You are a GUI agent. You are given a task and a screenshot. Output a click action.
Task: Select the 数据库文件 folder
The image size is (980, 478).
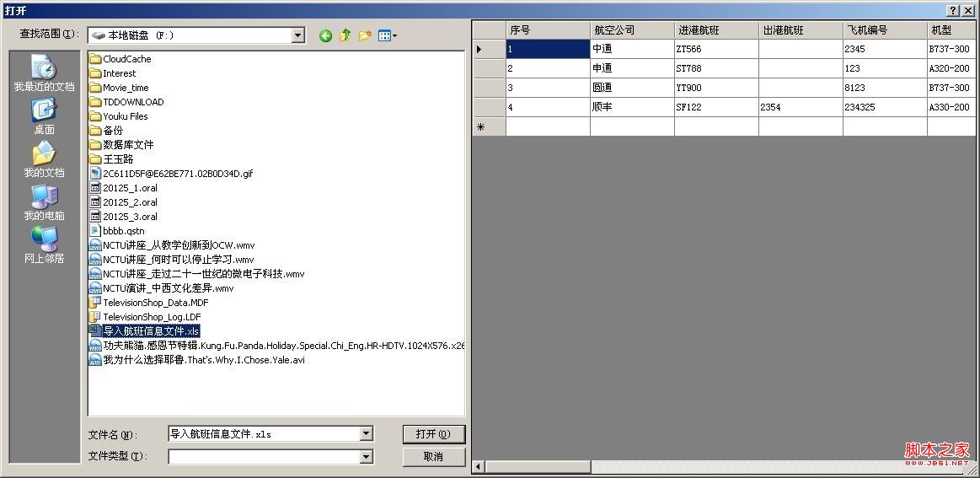click(x=121, y=144)
